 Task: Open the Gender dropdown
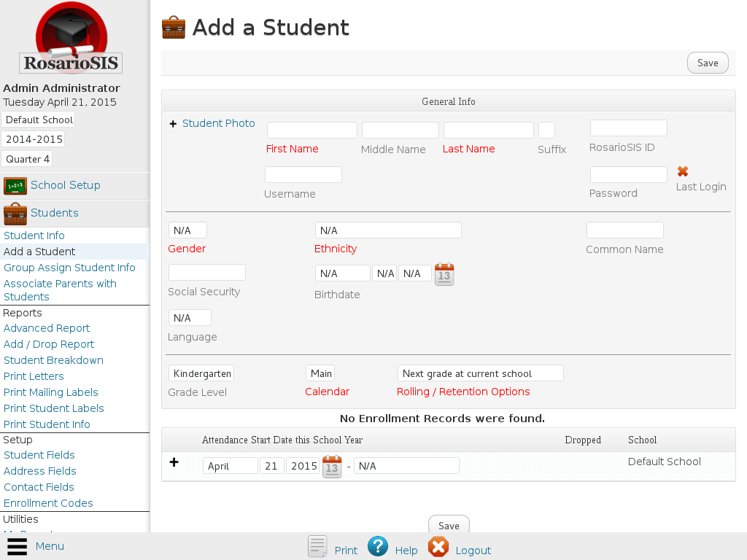187,230
